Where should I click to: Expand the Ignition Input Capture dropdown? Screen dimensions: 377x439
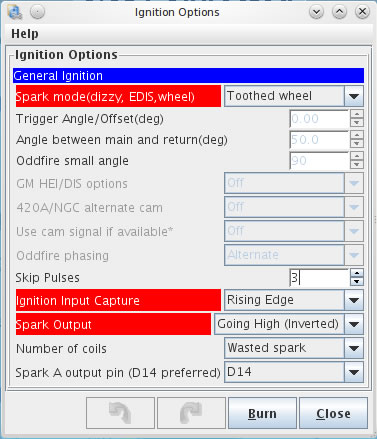[x=354, y=300]
